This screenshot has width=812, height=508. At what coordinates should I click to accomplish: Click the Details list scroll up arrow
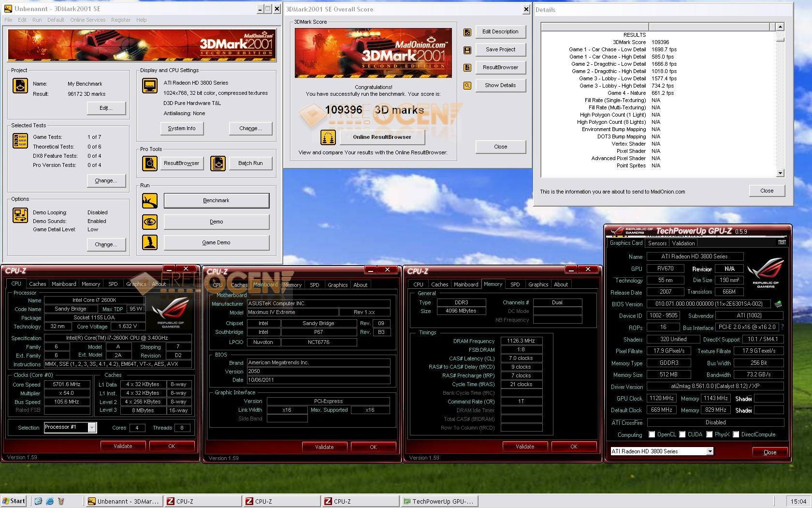click(780, 27)
